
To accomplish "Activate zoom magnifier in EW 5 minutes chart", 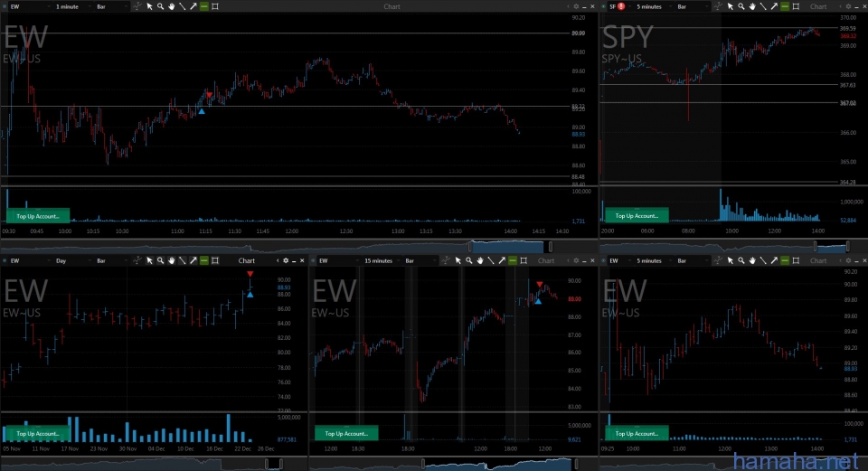I will click(x=741, y=260).
